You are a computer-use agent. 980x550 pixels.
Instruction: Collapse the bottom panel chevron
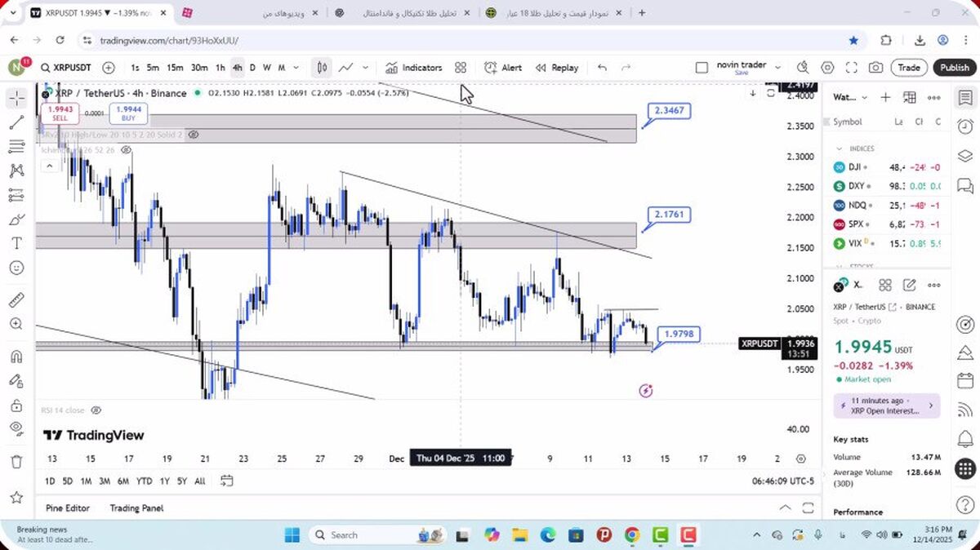pyautogui.click(x=785, y=508)
